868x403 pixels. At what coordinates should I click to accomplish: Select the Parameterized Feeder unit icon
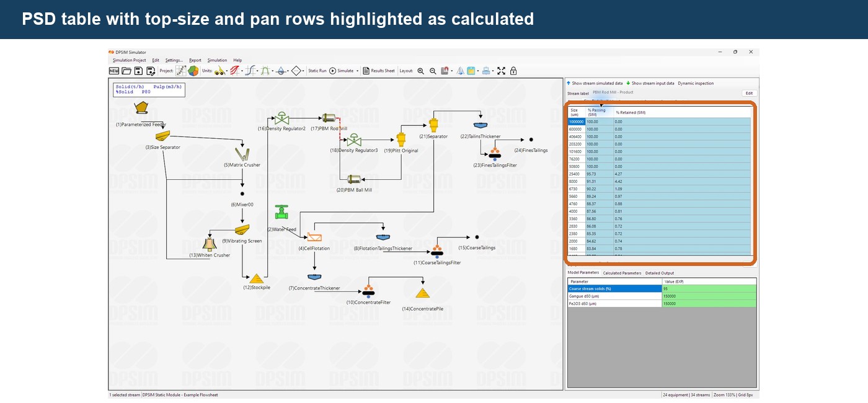click(141, 108)
